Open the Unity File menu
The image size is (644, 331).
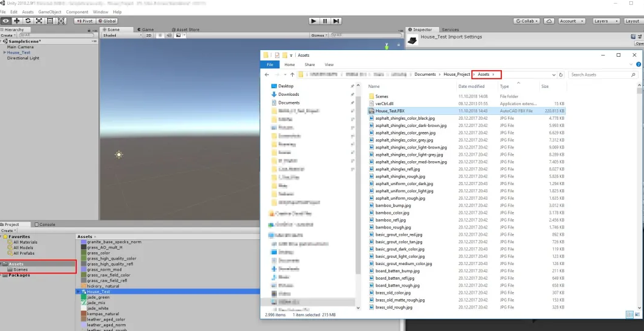[3, 12]
